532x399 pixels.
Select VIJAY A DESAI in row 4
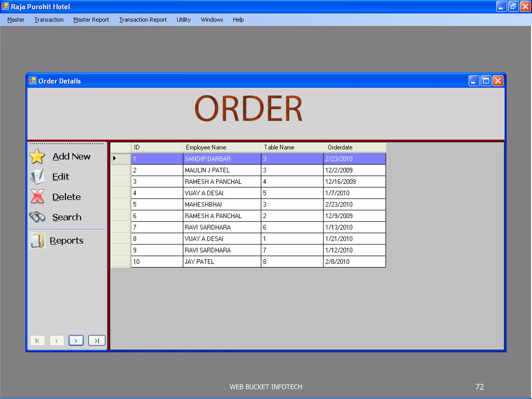(222, 193)
